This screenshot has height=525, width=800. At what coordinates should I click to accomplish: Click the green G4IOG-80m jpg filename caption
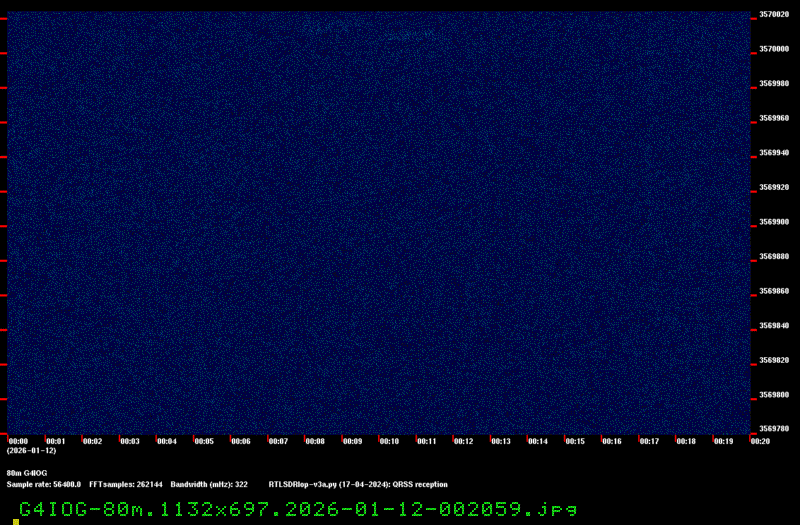[298, 509]
